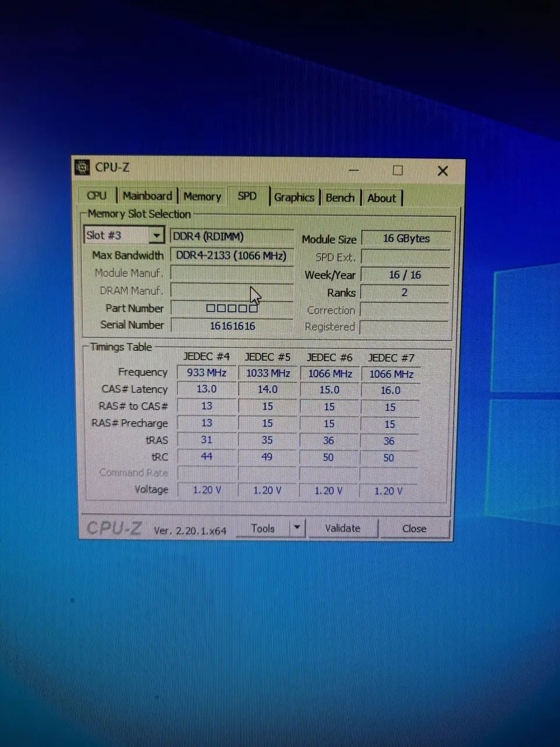Go to the Bench tab
This screenshot has width=560, height=747.
[340, 198]
